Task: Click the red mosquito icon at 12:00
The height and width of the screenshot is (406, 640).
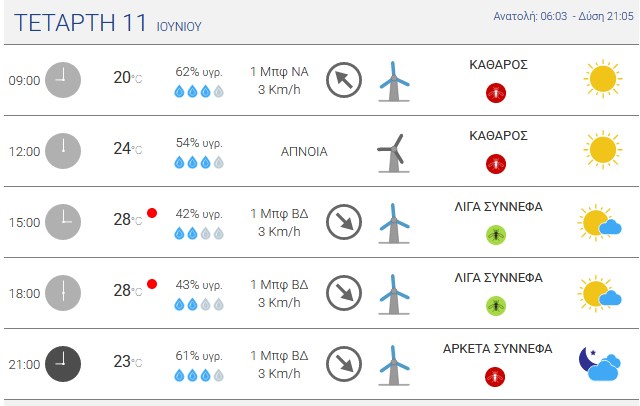Action: 496,164
